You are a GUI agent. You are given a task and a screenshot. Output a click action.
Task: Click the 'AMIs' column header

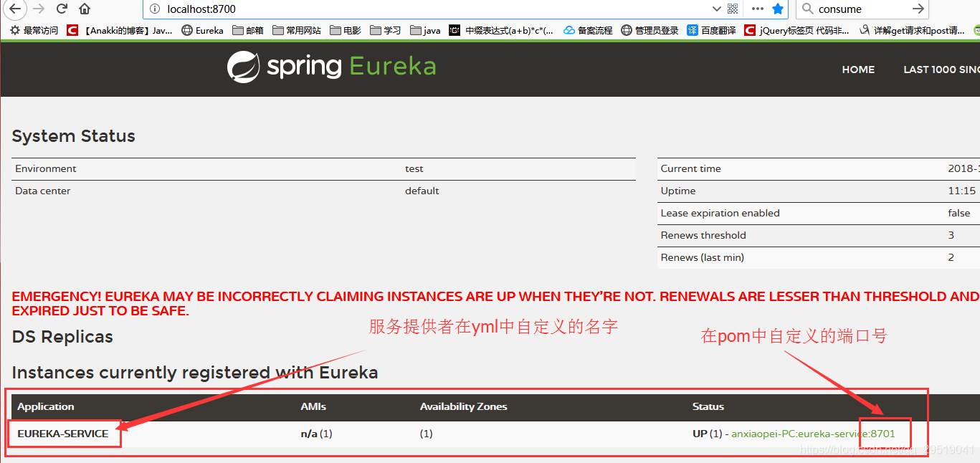pos(313,406)
